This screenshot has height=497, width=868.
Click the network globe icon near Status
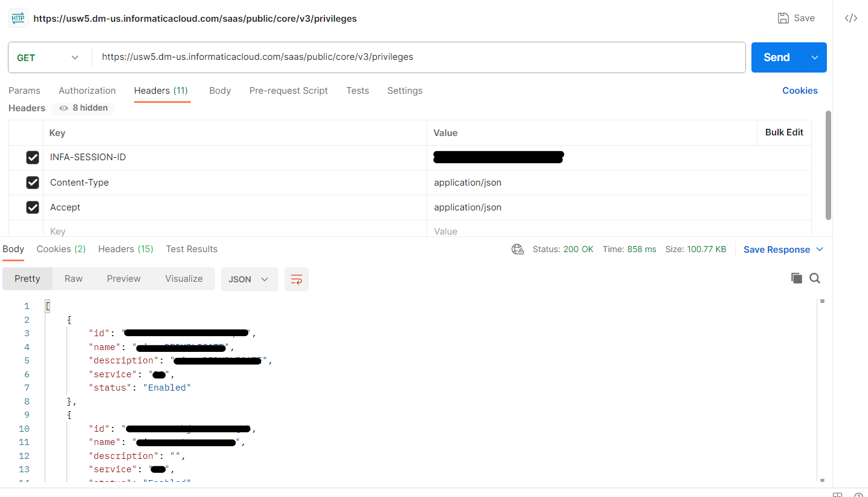click(x=518, y=249)
